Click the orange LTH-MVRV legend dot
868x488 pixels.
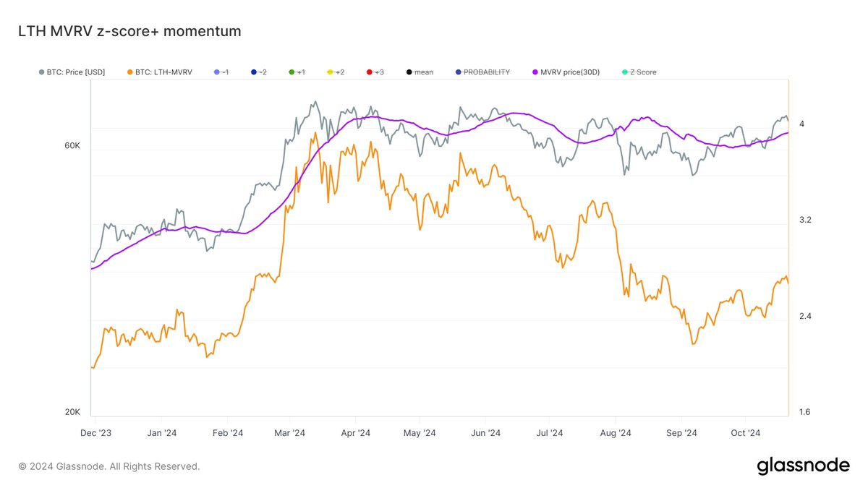[129, 72]
